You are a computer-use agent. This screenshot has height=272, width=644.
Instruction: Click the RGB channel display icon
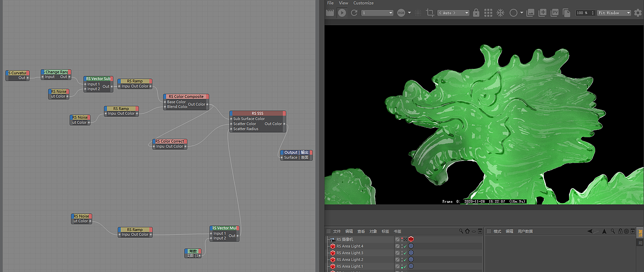tap(401, 13)
